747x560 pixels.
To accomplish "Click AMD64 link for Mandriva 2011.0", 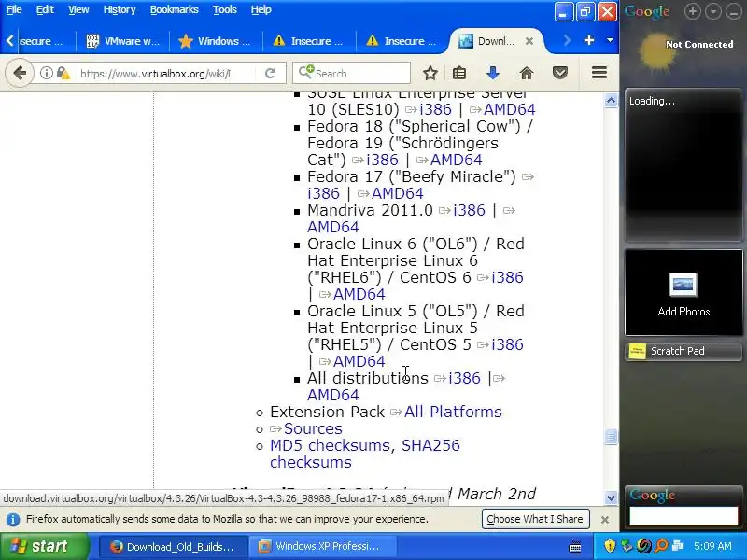I will 333,227.
